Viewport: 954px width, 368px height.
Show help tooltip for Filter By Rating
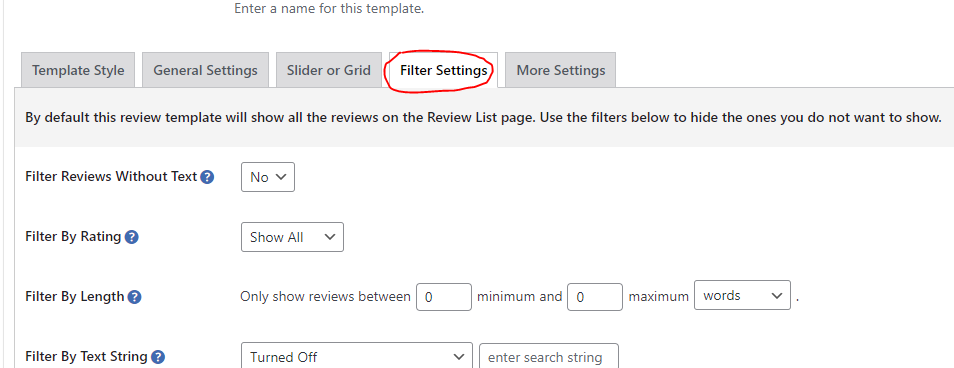point(131,237)
